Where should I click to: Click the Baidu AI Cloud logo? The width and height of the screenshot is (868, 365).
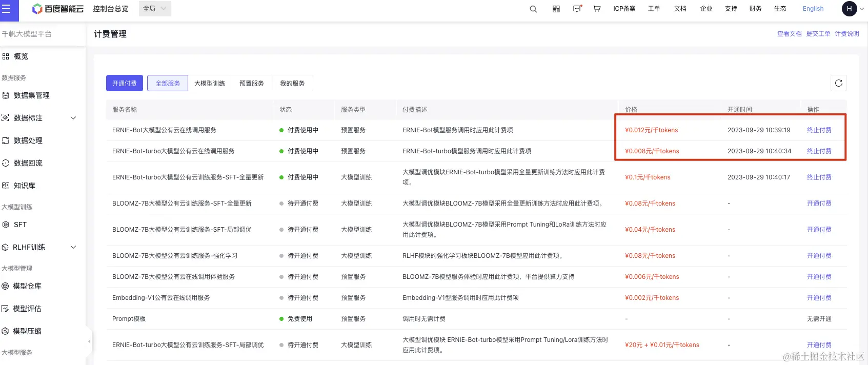click(x=57, y=9)
